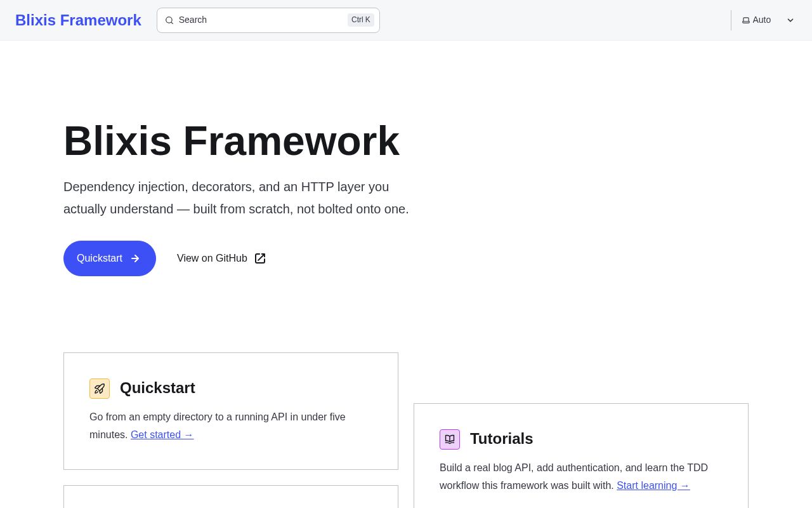Click the external link icon beside View on GitHub
Screen dimensions: 812x508
260,258
